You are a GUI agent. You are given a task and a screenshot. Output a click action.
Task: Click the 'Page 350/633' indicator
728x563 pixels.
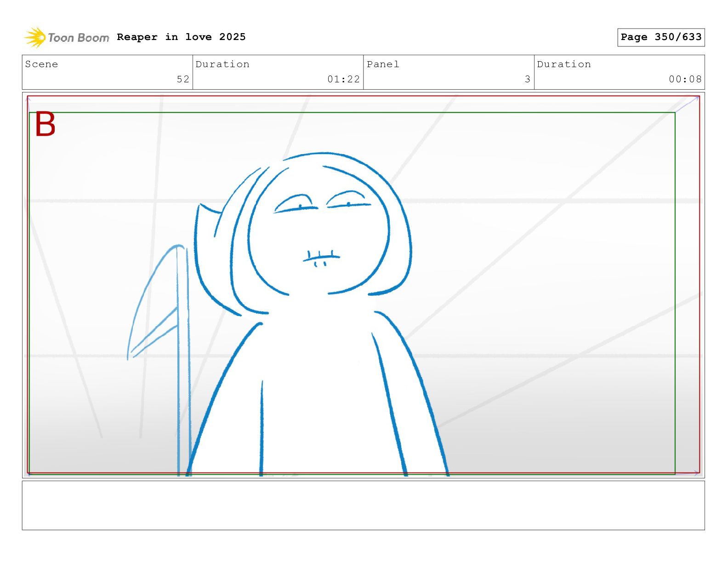(x=661, y=37)
